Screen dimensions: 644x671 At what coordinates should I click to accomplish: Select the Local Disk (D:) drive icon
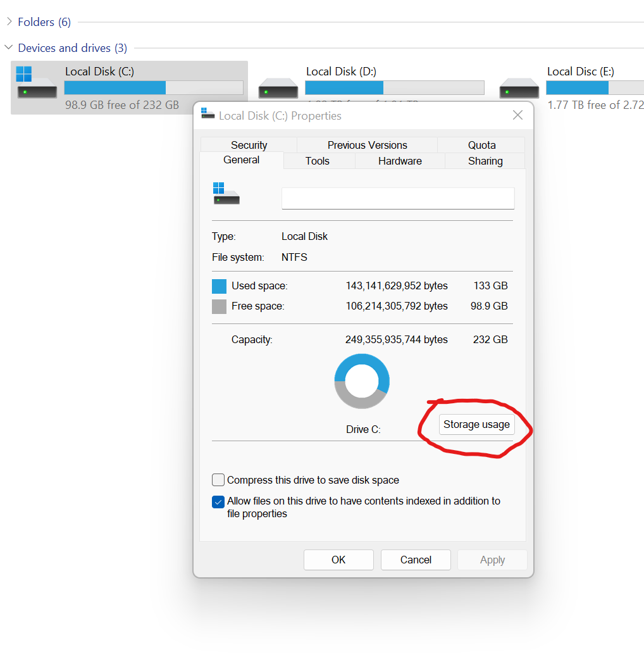pos(278,88)
